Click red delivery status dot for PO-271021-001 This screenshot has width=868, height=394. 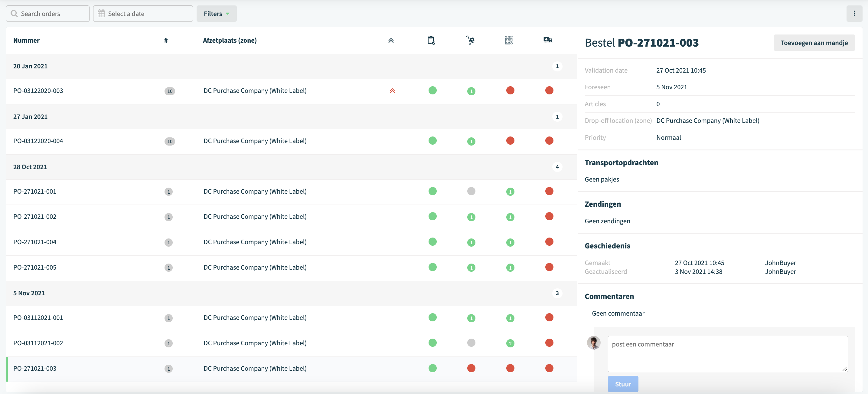click(x=549, y=191)
